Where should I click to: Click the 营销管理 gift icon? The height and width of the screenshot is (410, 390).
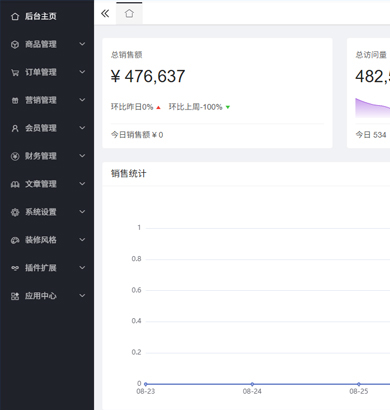[x=15, y=100]
